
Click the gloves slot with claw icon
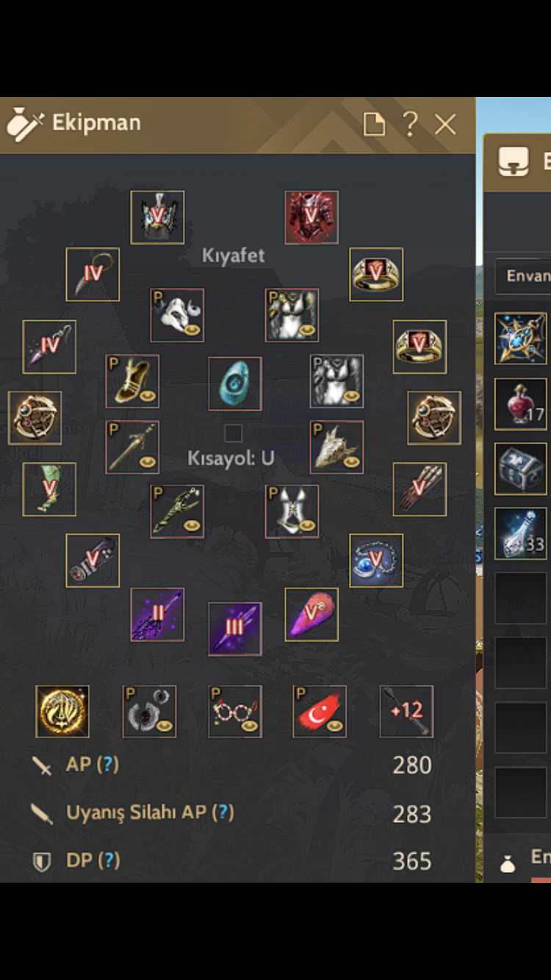pyautogui.click(x=419, y=489)
